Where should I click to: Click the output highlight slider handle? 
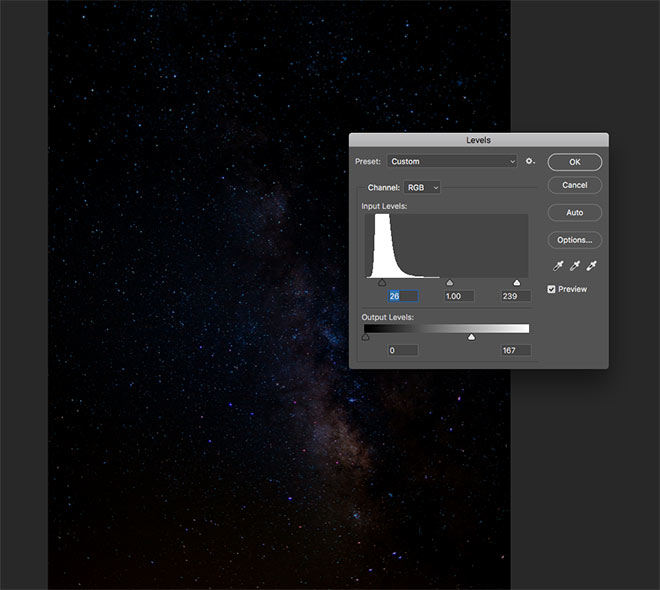coord(471,337)
